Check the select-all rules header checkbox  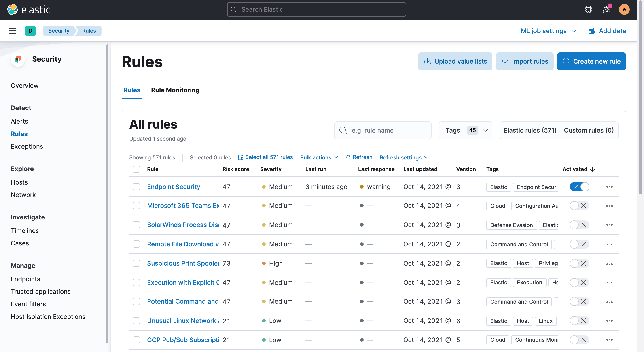click(136, 169)
